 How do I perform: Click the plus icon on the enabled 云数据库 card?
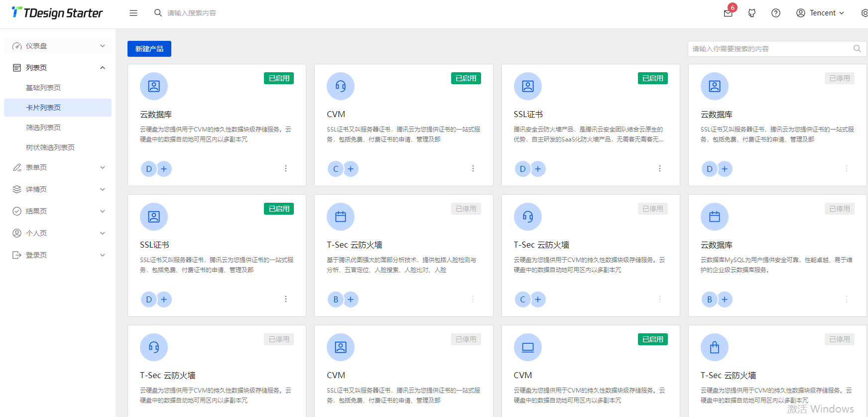pyautogui.click(x=164, y=169)
